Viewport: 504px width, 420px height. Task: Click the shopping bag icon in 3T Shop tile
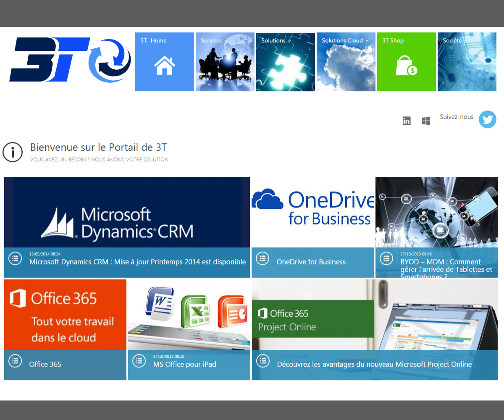tap(406, 66)
